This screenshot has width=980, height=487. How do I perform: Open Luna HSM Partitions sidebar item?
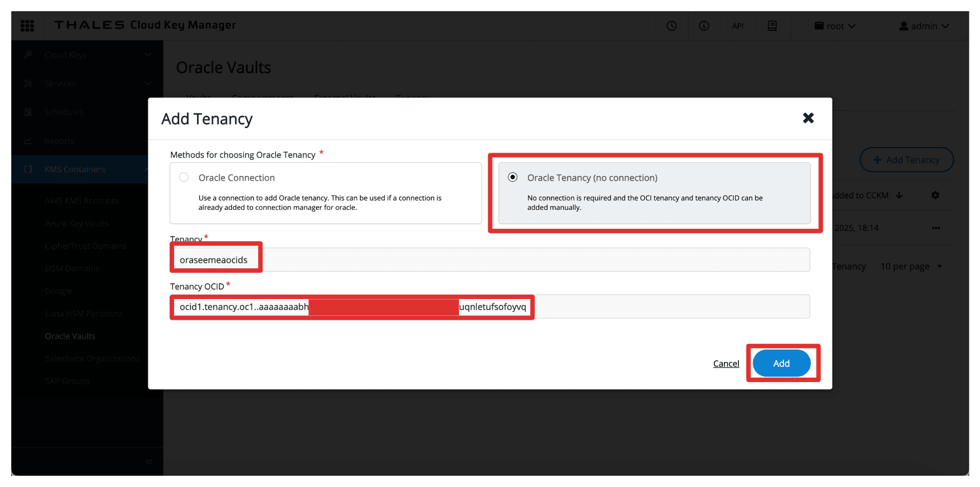coord(84,313)
